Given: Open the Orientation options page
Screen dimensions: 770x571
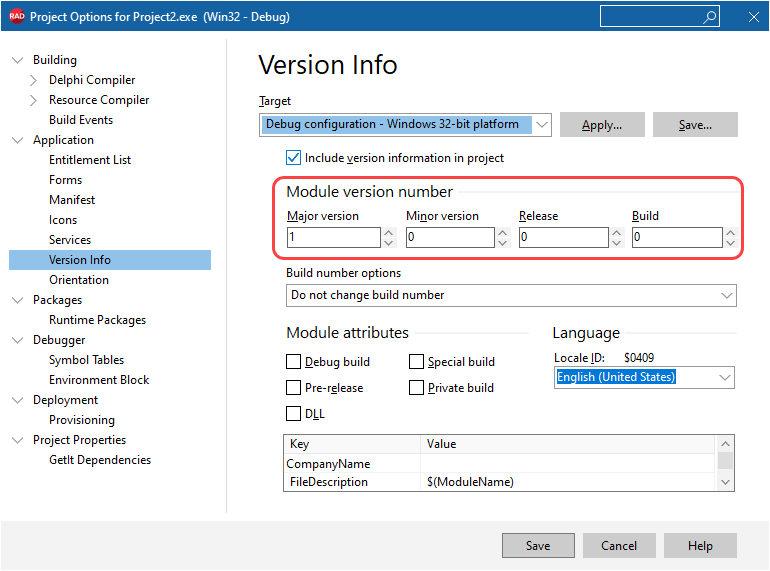Looking at the screenshot, I should tap(79, 280).
